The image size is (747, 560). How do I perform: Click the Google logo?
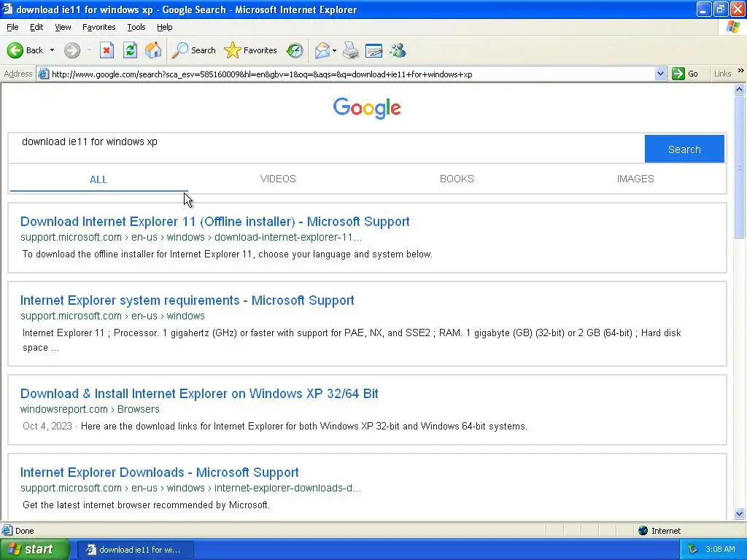[367, 108]
